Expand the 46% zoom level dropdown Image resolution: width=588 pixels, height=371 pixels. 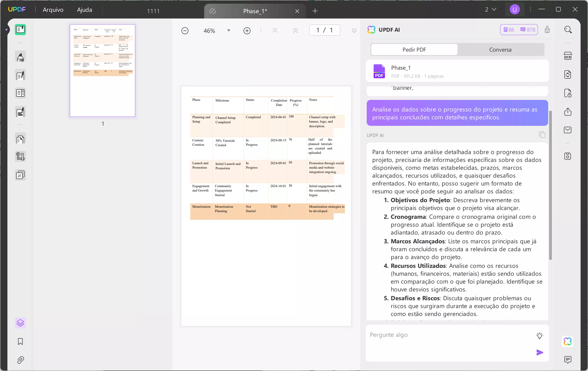[228, 31]
